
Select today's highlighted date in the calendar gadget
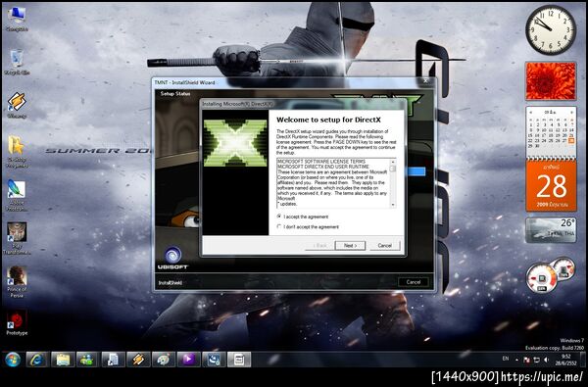click(x=571, y=141)
